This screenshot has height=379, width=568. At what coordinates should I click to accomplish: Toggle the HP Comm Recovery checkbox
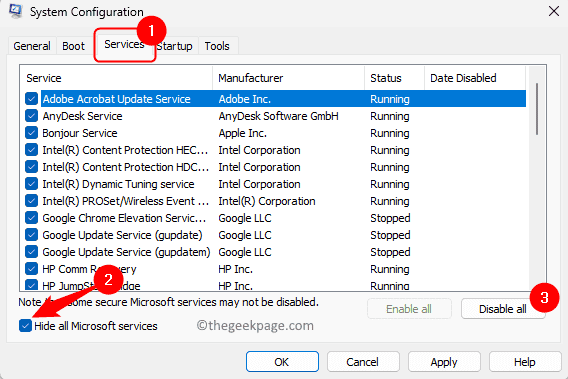tap(32, 269)
